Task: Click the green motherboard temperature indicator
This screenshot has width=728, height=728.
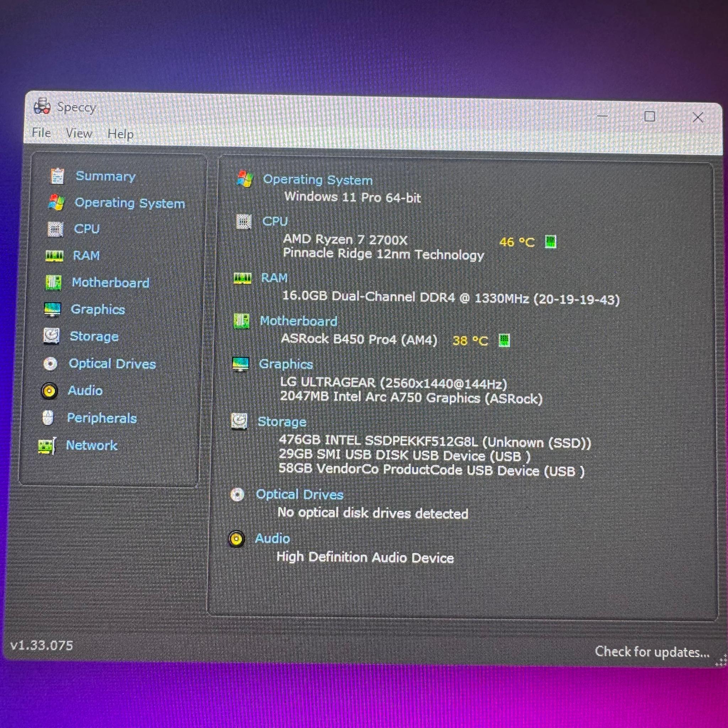Action: pos(504,340)
